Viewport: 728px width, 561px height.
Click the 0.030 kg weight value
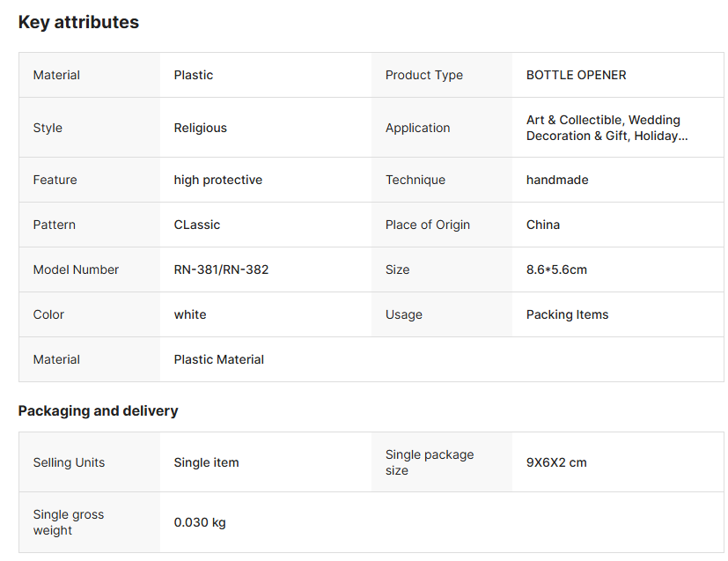(x=199, y=522)
